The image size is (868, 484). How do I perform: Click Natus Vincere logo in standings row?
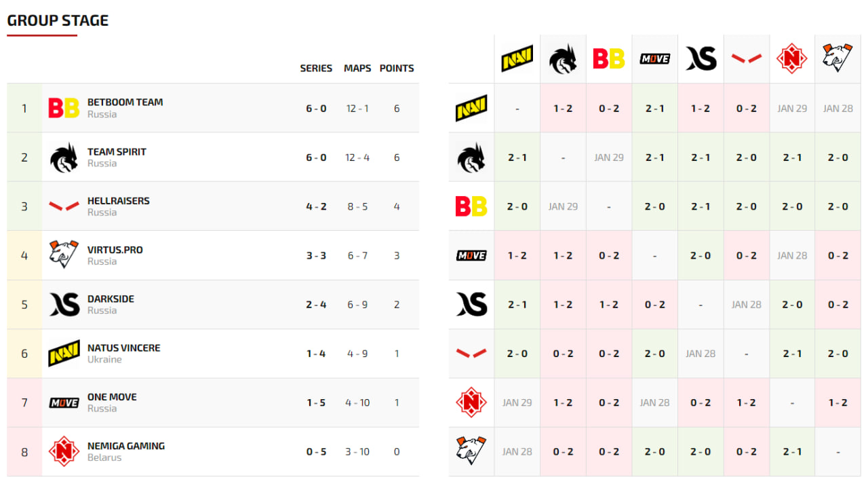(64, 354)
